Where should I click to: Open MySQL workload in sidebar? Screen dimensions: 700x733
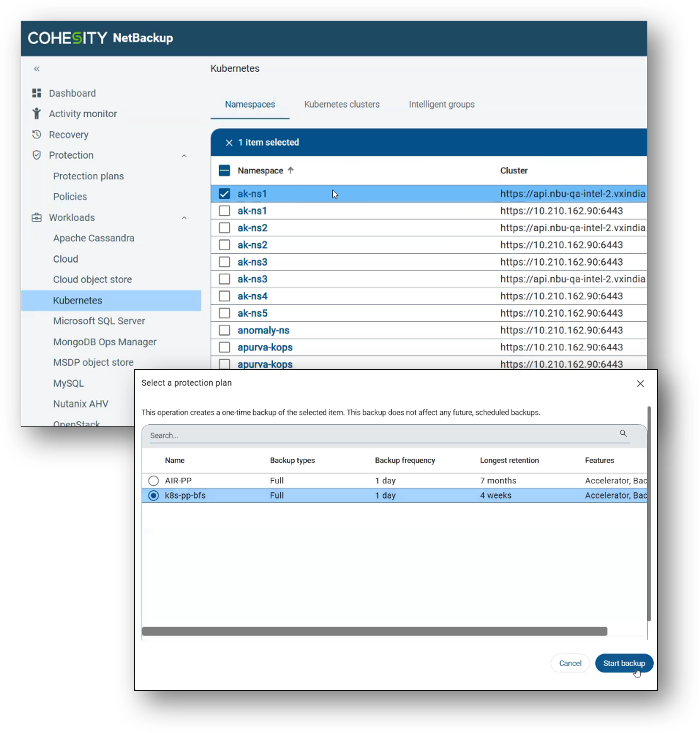[x=69, y=383]
